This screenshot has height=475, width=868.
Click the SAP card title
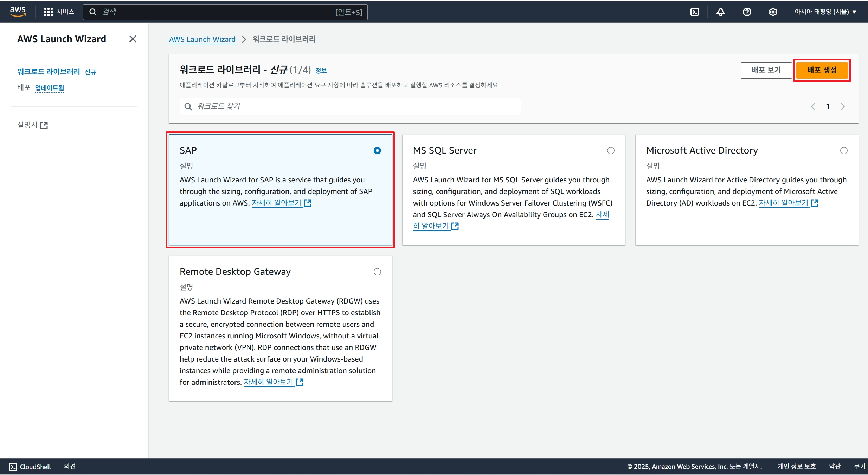pyautogui.click(x=188, y=150)
